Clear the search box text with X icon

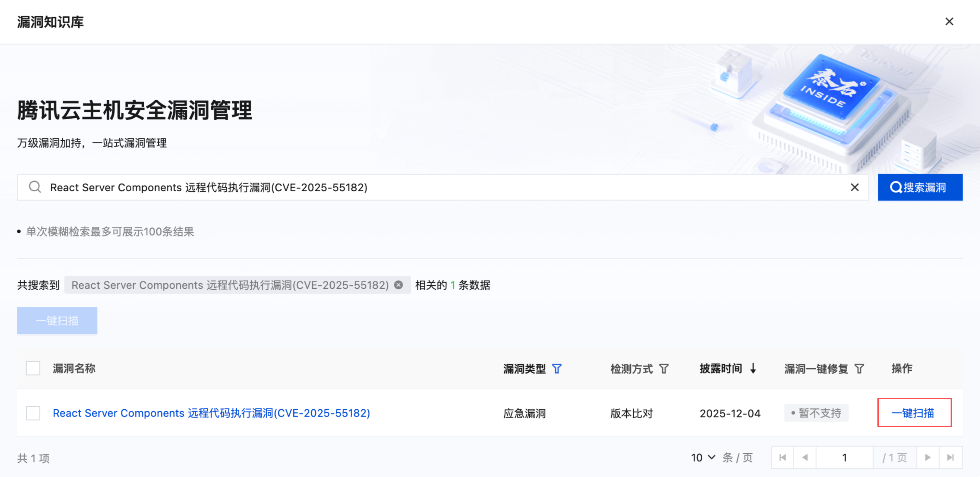(x=855, y=187)
